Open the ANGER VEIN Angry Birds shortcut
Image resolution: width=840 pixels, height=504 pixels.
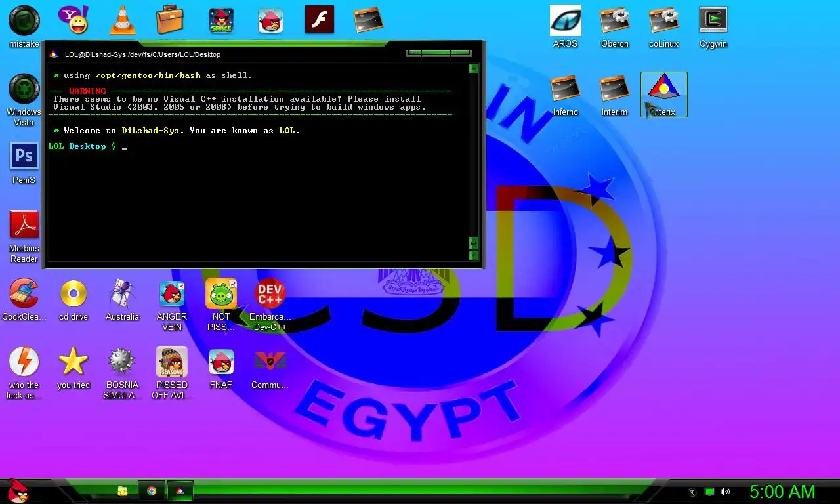tap(172, 305)
